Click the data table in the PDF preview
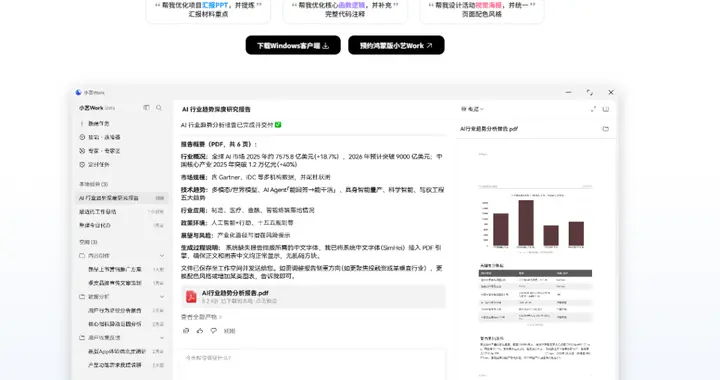The width and height of the screenshot is (720, 380). (x=535, y=296)
